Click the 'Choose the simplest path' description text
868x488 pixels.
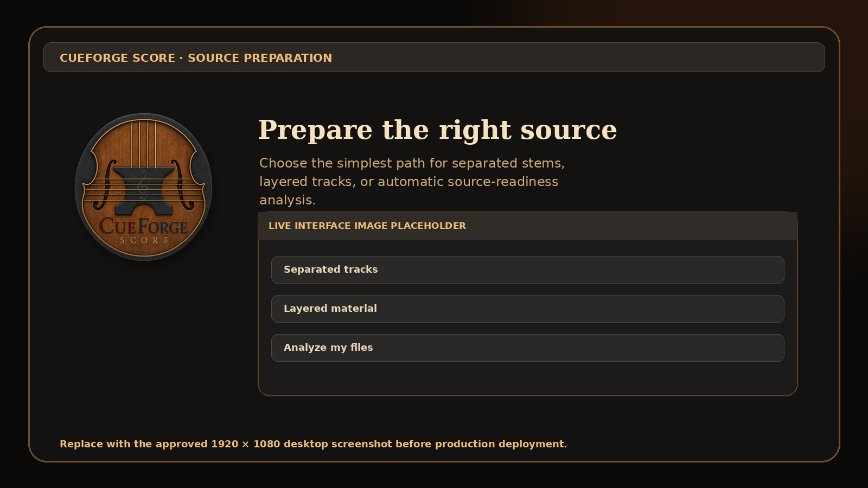(x=412, y=182)
